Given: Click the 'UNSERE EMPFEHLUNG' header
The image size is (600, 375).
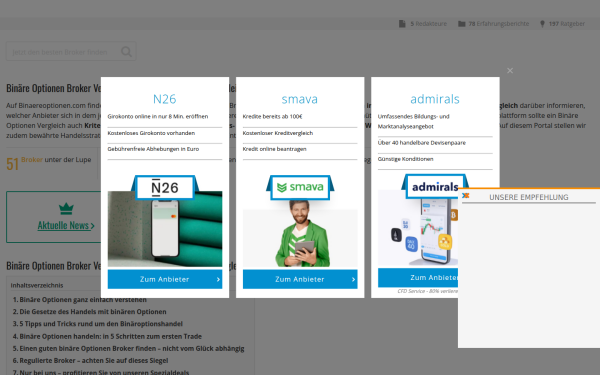Looking at the screenshot, I should point(528,197).
